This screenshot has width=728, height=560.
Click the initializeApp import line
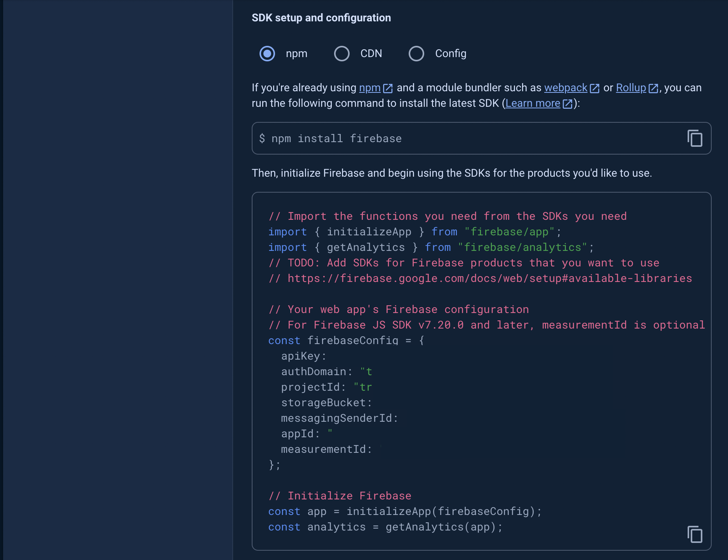click(415, 232)
